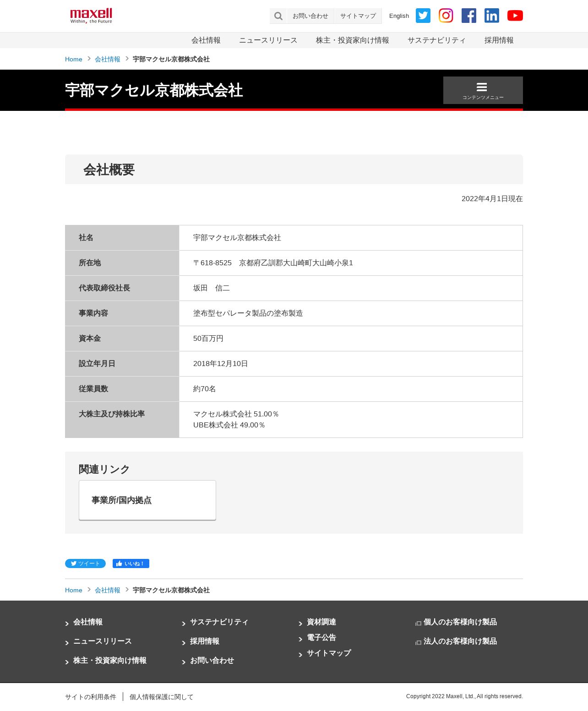Open 株主・投資家向け情報 in main navigation
This screenshot has width=588, height=711.
[x=353, y=40]
